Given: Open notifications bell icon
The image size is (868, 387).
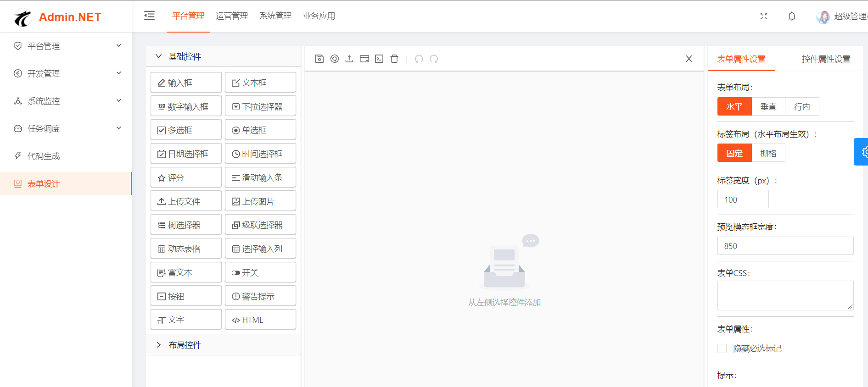Looking at the screenshot, I should click(x=792, y=17).
